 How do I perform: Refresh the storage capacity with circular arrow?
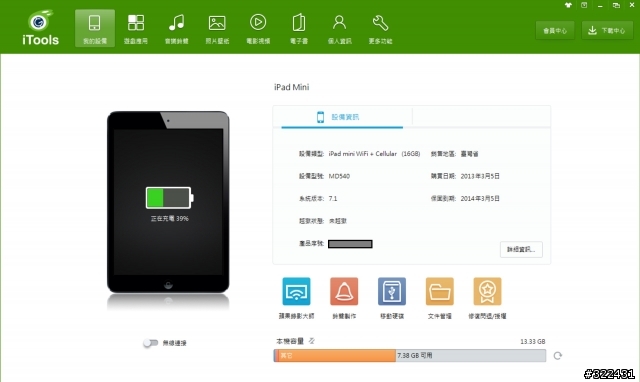(x=558, y=355)
